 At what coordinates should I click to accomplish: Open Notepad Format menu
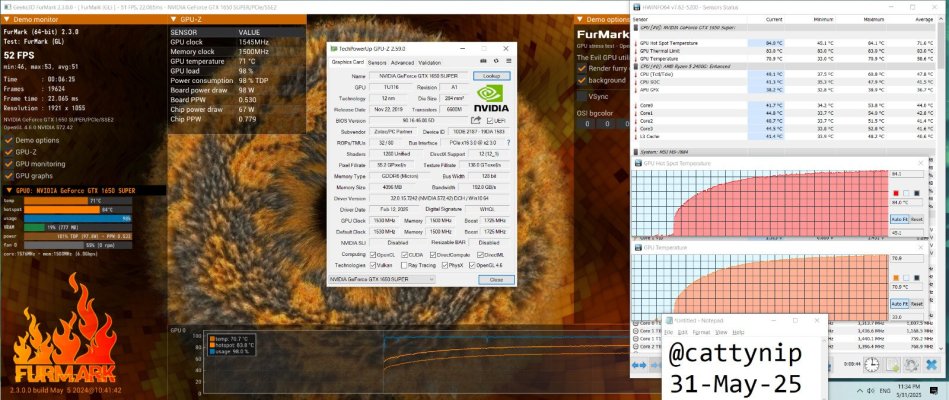click(701, 332)
